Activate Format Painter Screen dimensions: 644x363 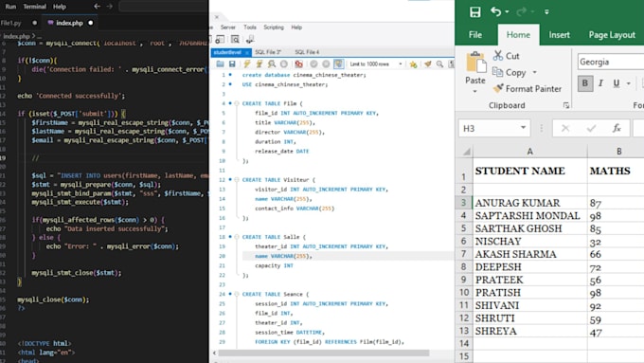528,88
